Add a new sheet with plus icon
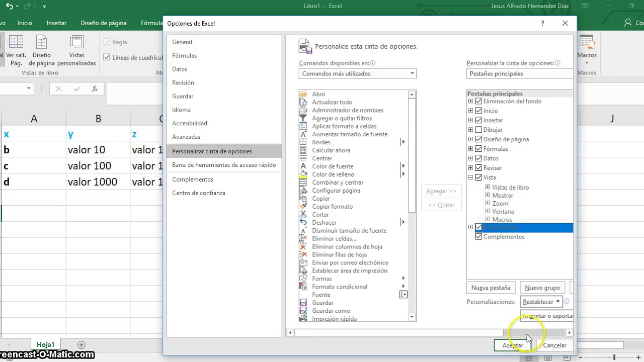 81,345
